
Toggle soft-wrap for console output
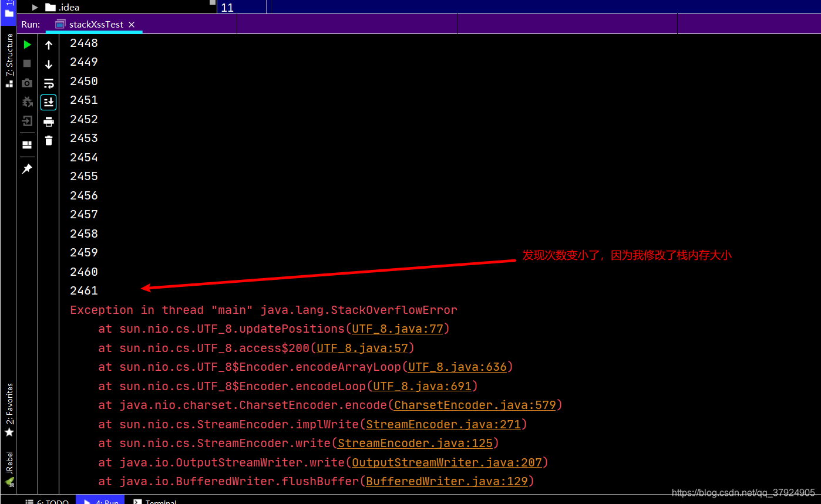[x=49, y=83]
